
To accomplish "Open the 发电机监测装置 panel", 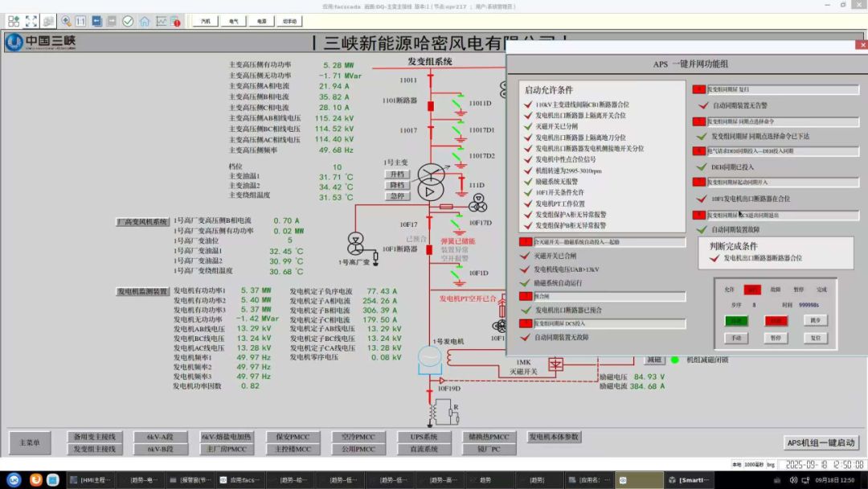I will [x=142, y=291].
